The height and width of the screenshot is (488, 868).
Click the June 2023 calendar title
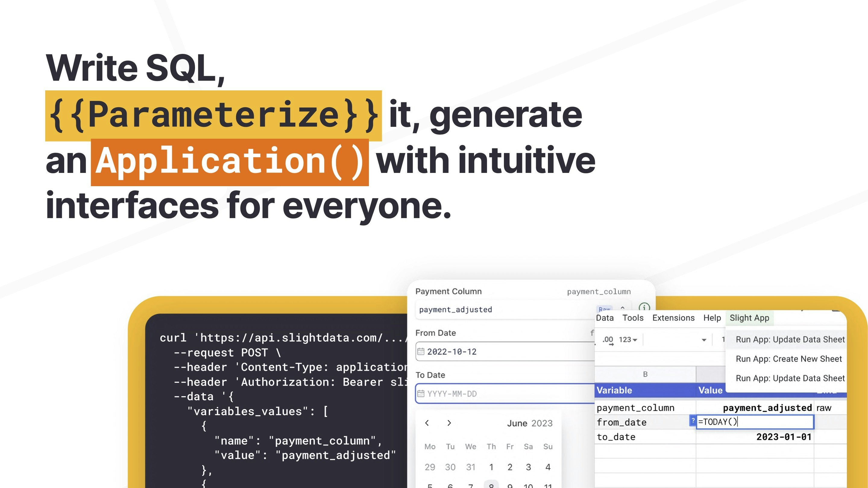[530, 423]
